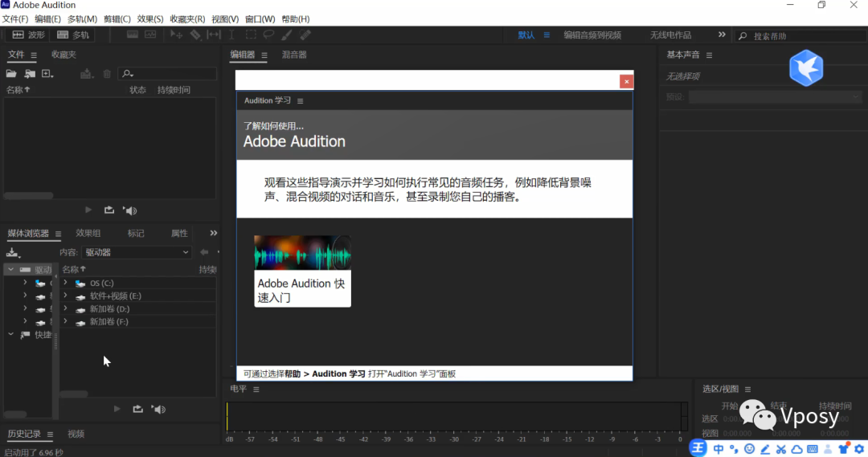Select the Paintbrush Selection tool
Screen dimensions: 868x457
tap(287, 35)
